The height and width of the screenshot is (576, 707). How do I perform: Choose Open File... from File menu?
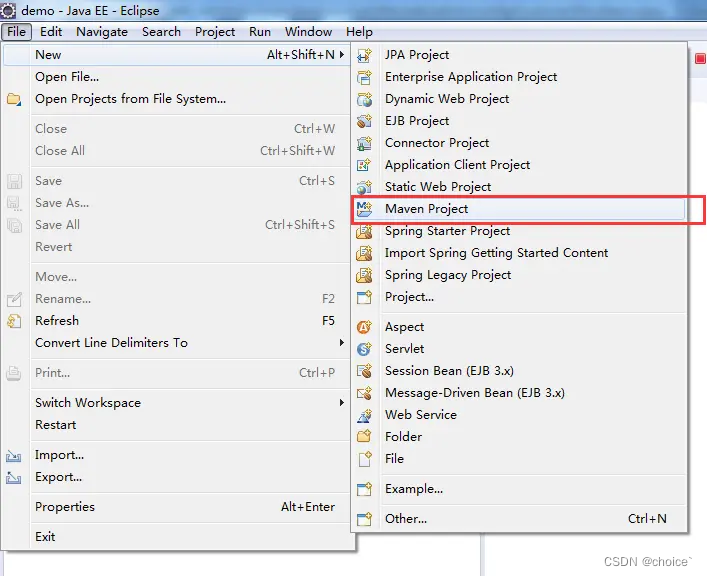[x=176, y=77]
